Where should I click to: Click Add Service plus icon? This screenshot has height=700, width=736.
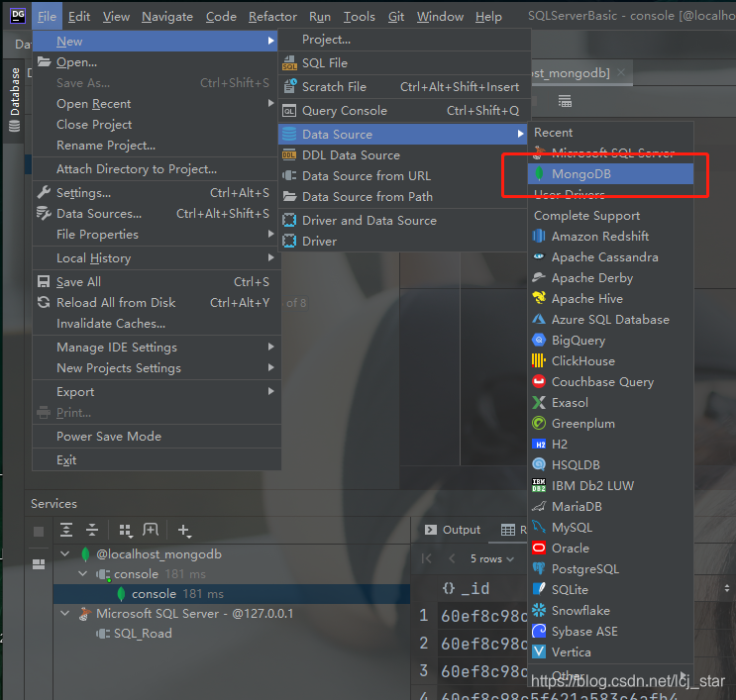(183, 531)
